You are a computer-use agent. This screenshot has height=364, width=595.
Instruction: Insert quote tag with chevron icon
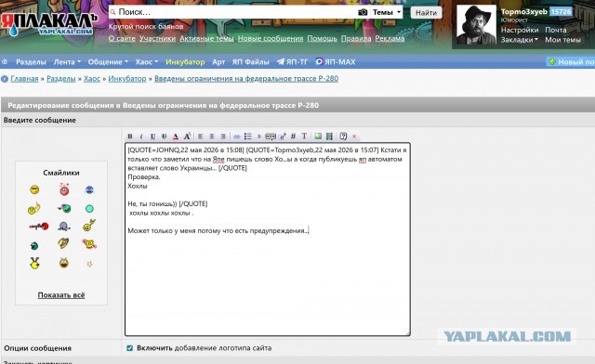pyautogui.click(x=259, y=136)
